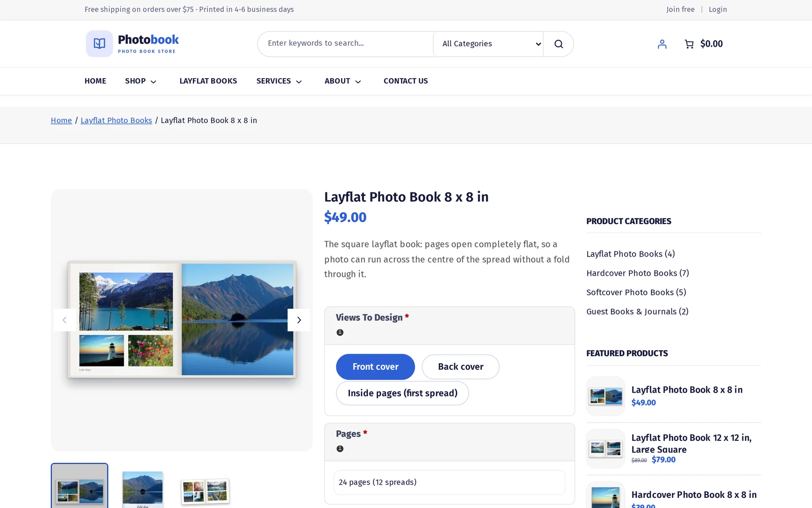Open featured Layflat Photo Book 8 x 8 in
This screenshot has width=812, height=508.
(x=687, y=390)
